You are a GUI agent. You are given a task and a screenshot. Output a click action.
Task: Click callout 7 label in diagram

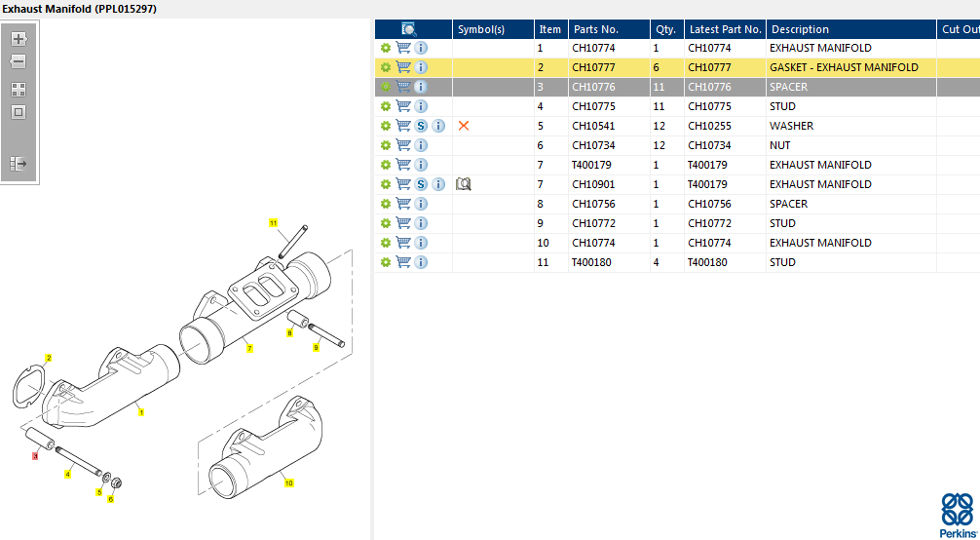249,348
